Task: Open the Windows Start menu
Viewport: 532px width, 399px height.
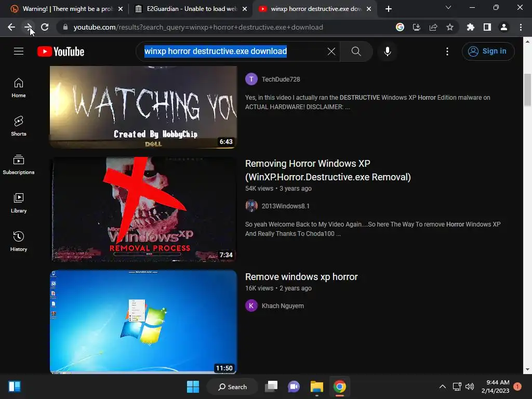Action: (193, 387)
